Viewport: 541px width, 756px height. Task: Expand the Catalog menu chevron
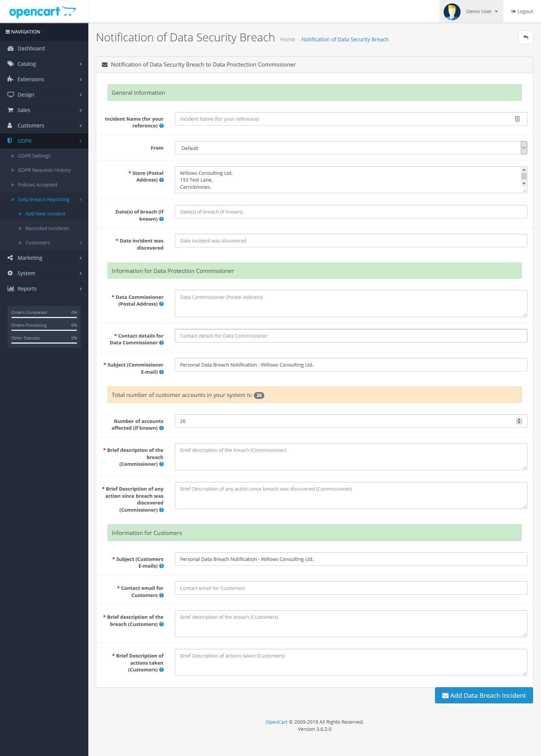click(x=80, y=64)
